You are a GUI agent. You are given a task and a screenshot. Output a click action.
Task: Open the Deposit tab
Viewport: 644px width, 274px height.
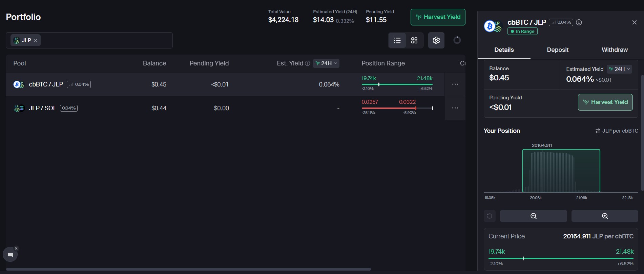(x=558, y=50)
